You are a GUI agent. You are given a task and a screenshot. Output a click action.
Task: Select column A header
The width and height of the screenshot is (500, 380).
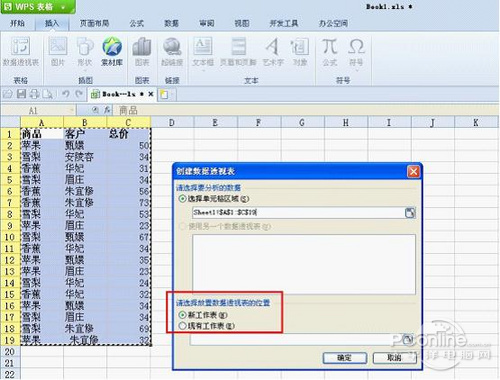tap(42, 123)
